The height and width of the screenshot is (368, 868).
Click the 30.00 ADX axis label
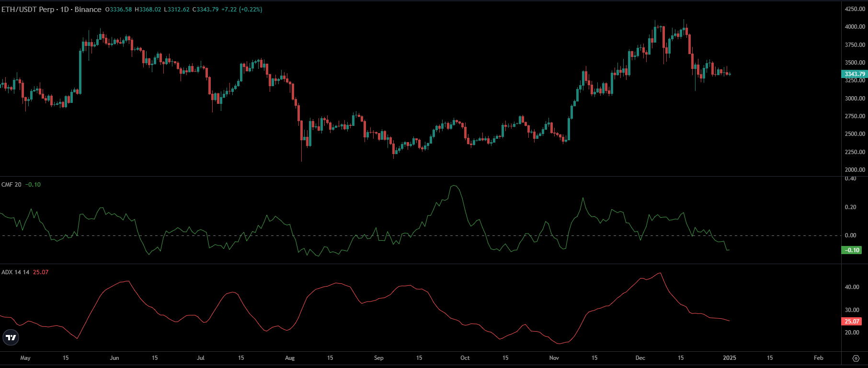click(x=852, y=310)
